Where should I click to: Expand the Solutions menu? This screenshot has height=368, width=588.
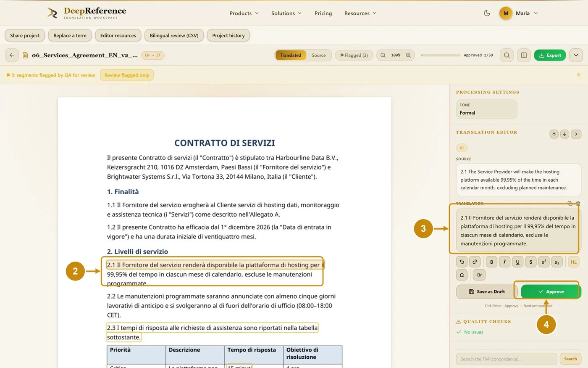(286, 13)
